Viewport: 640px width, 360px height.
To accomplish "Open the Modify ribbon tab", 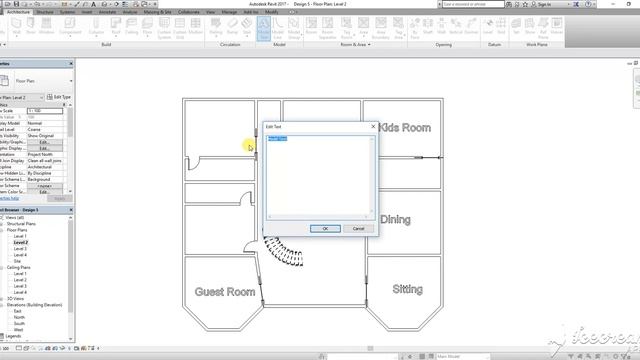I will [x=271, y=12].
